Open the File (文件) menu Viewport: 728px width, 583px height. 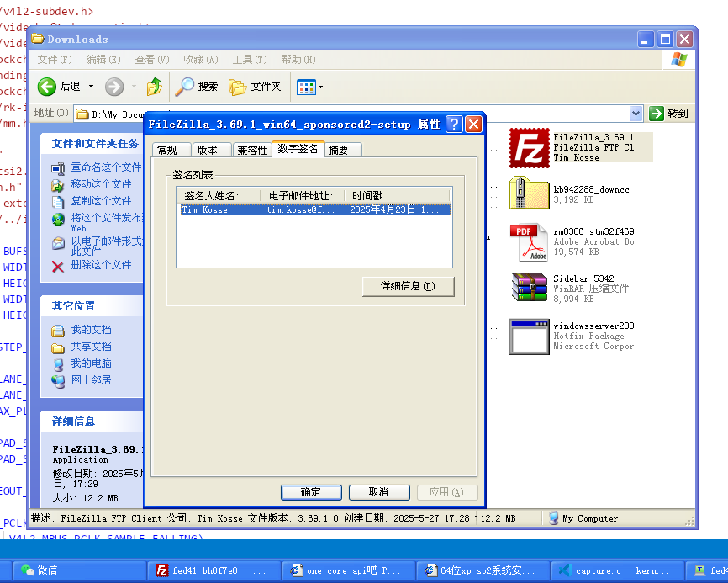[x=55, y=60]
